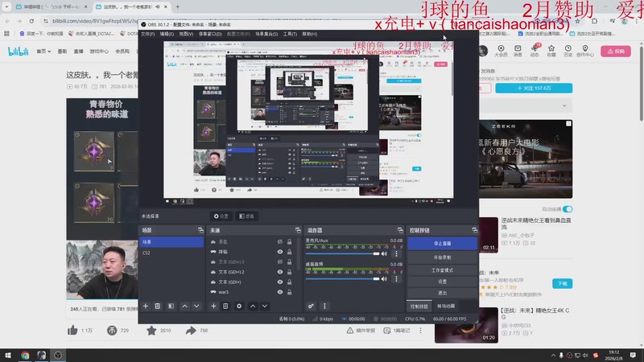The height and width of the screenshot is (362, 644).
Task: Add a new scene with the plus icon in 场景 panel
Action: [146, 306]
